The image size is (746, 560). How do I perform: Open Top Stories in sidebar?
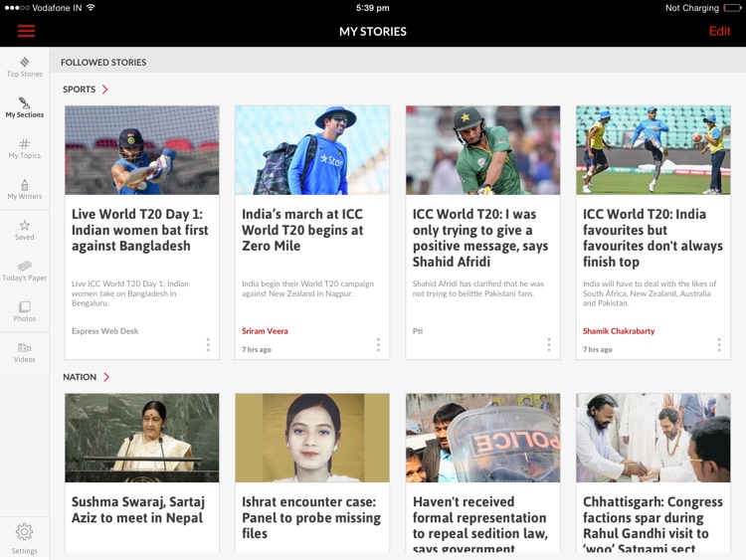pyautogui.click(x=24, y=67)
